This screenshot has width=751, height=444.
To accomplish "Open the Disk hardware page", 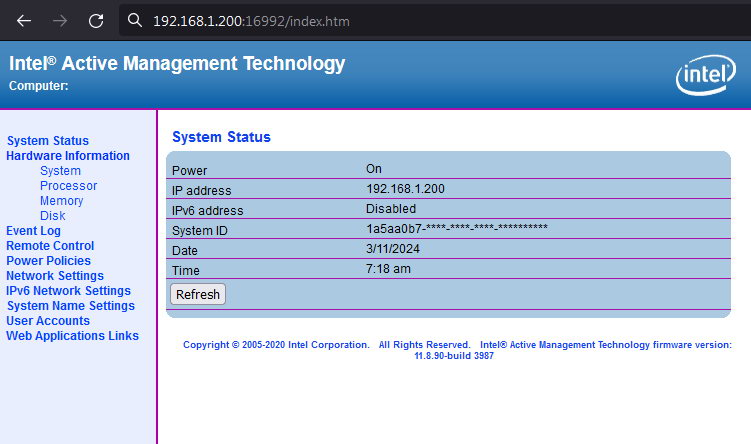I will 53,216.
